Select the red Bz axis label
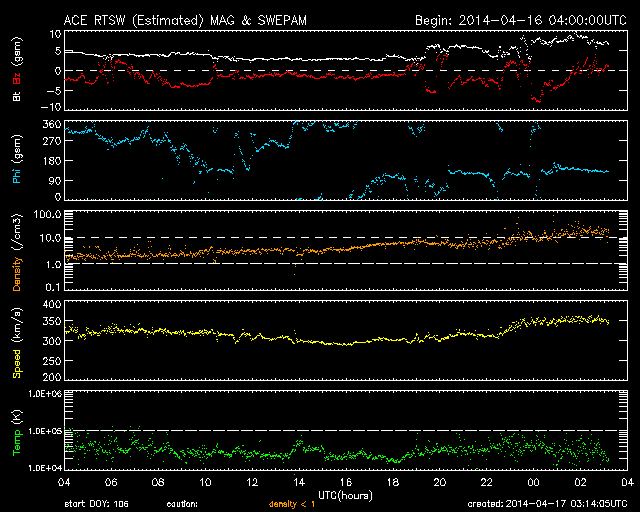Image resolution: width=640 pixels, height=512 pixels. [17, 76]
